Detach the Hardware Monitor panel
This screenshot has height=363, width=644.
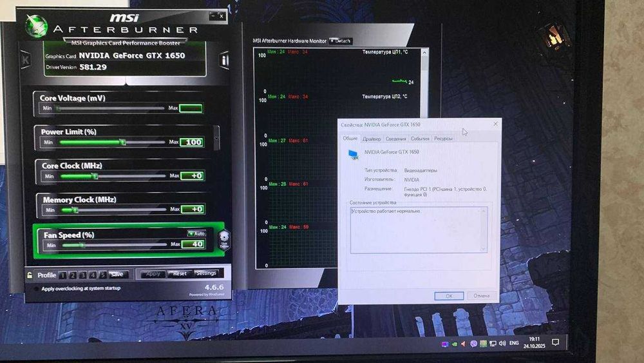[x=341, y=41]
